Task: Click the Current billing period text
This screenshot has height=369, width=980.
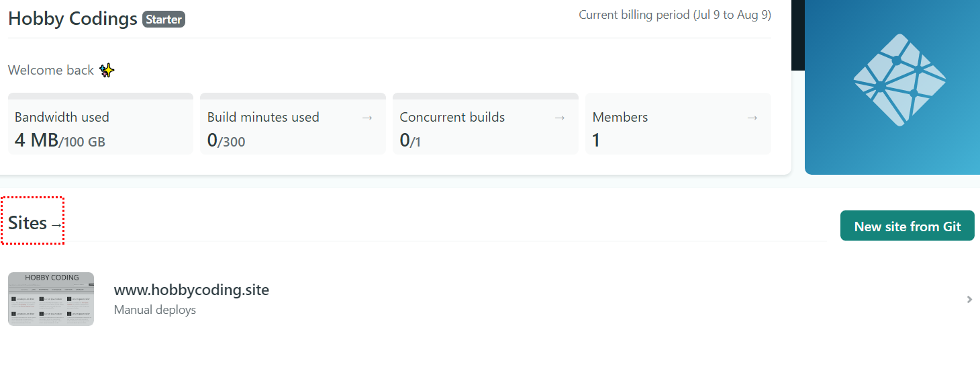Action: pyautogui.click(x=675, y=15)
